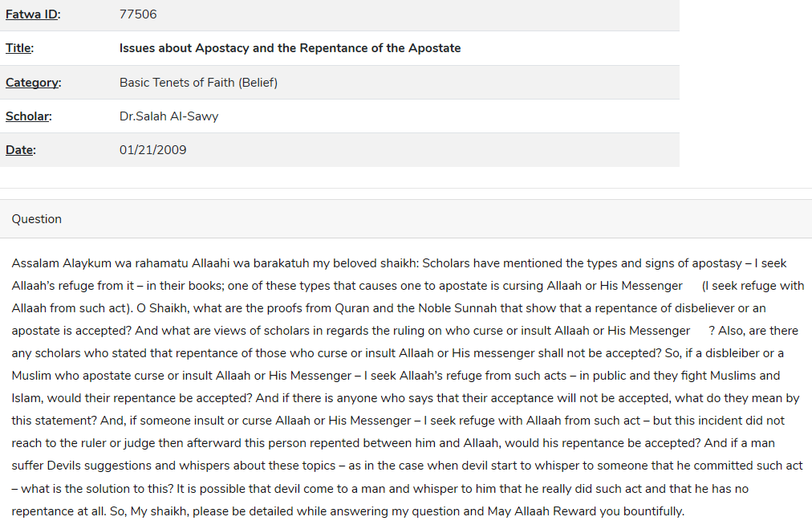This screenshot has width=812, height=529.
Task: Click the Scholar row background
Action: 339,116
